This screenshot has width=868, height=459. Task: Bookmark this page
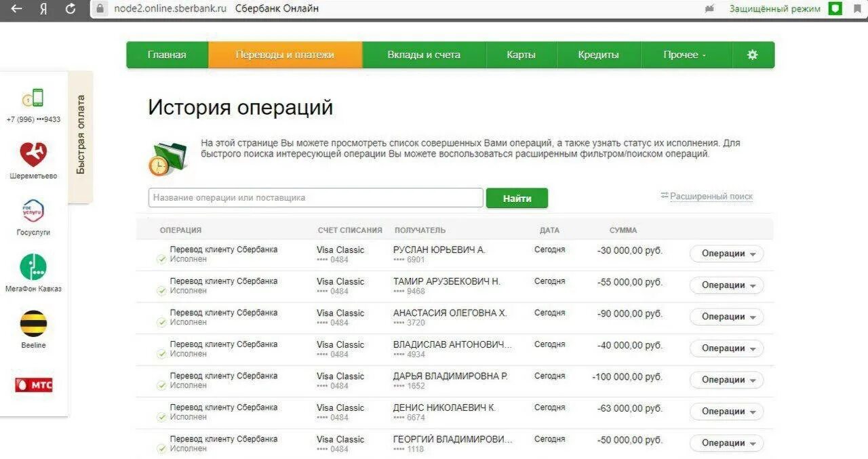[857, 9]
